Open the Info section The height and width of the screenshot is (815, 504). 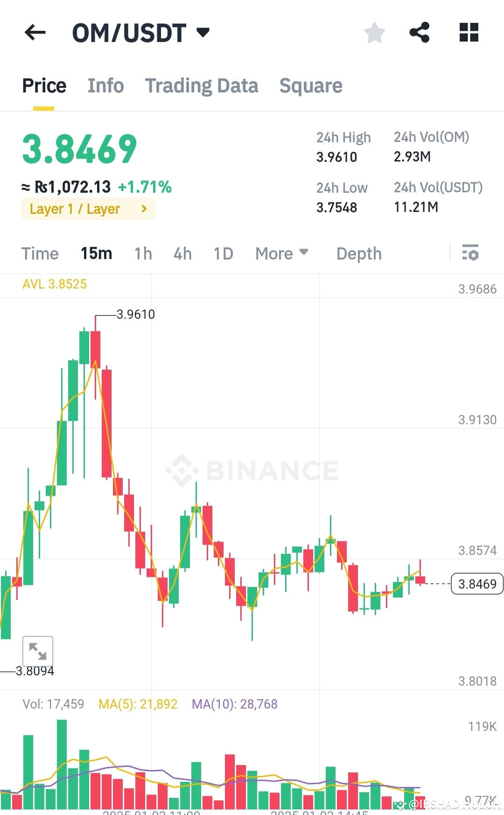(x=105, y=85)
